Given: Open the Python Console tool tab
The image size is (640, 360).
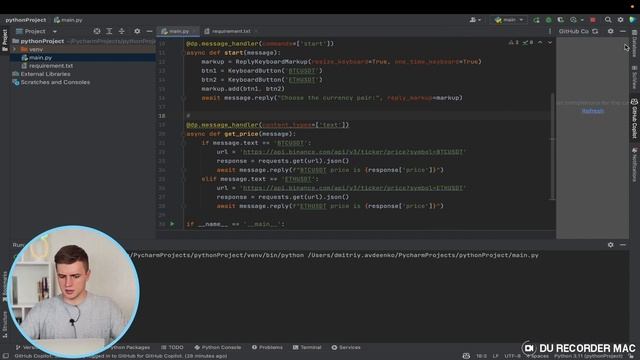Looking at the screenshot, I should (x=218, y=347).
